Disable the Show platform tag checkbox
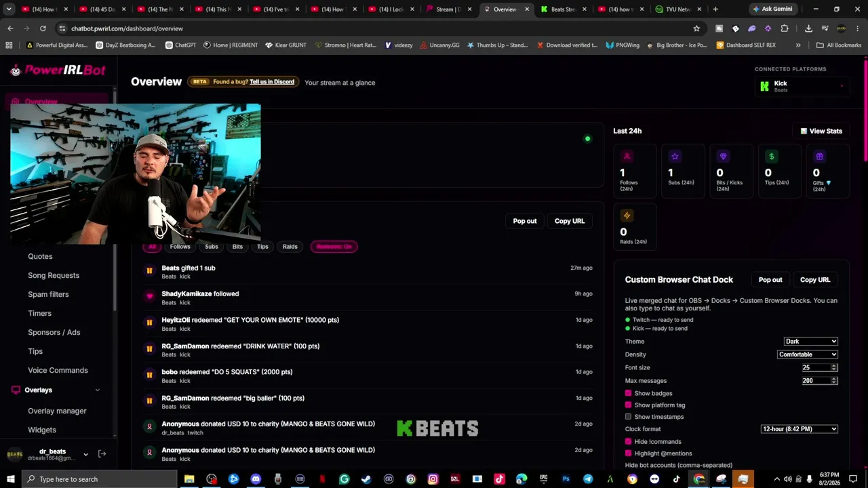 coord(628,405)
